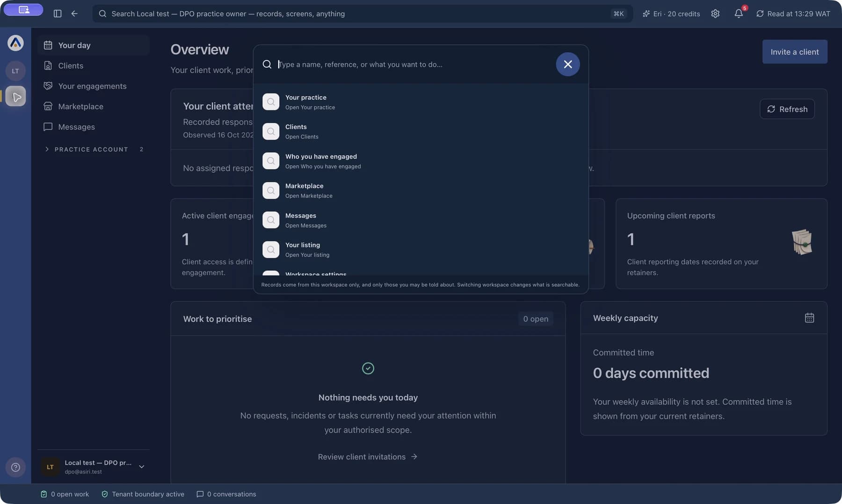Choose Your listing result in palette
The width and height of the screenshot is (842, 504).
[421, 250]
